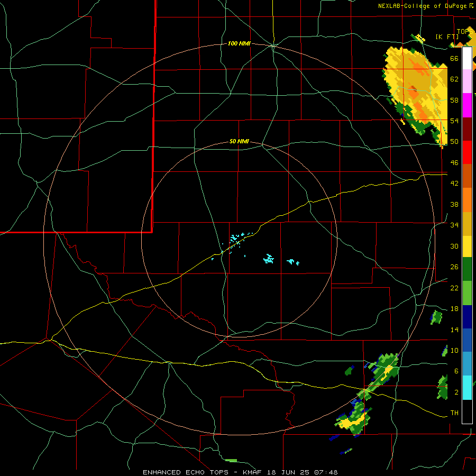Click the 'NEXLAB-College of DuPage' credit text
The height and width of the screenshot is (476, 476).
point(423,6)
